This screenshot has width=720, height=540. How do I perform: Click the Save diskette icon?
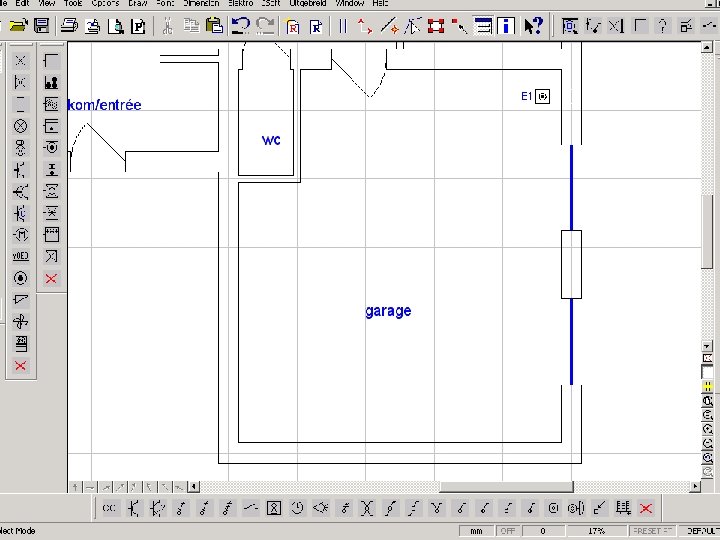(42, 26)
